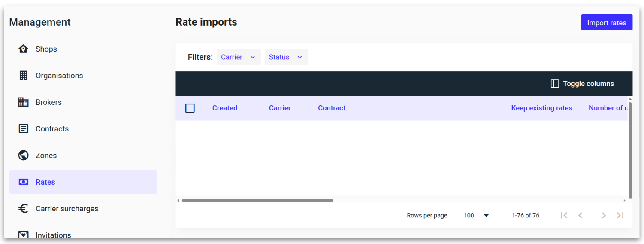
Task: Sort by the Created column header
Action: point(225,108)
